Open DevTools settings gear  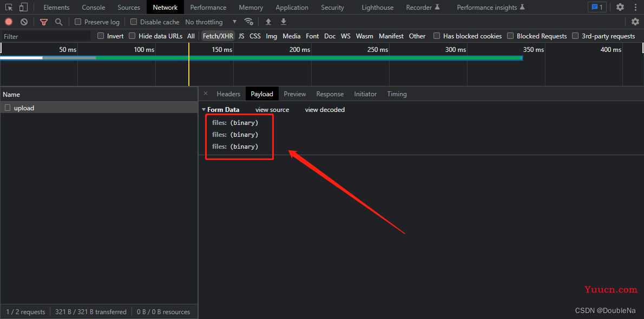coord(620,7)
